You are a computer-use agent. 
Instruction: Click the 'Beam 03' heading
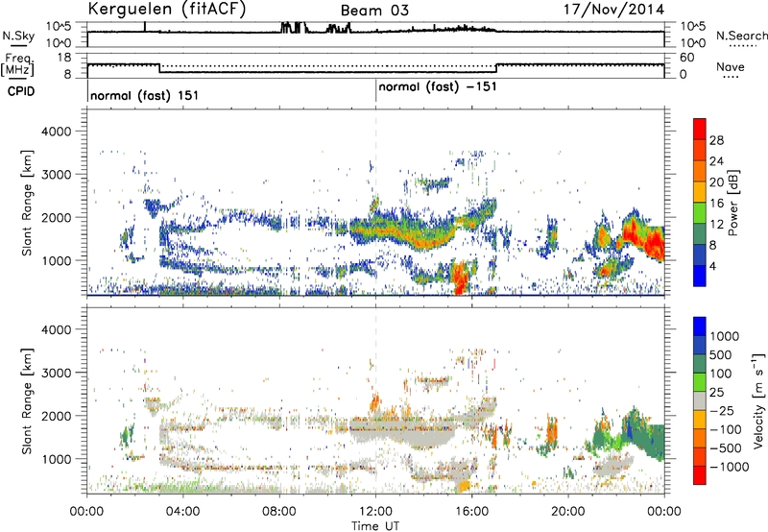[x=374, y=11]
